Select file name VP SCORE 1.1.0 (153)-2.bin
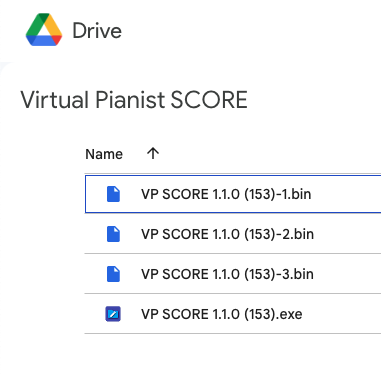This screenshot has width=381, height=376. coord(227,234)
